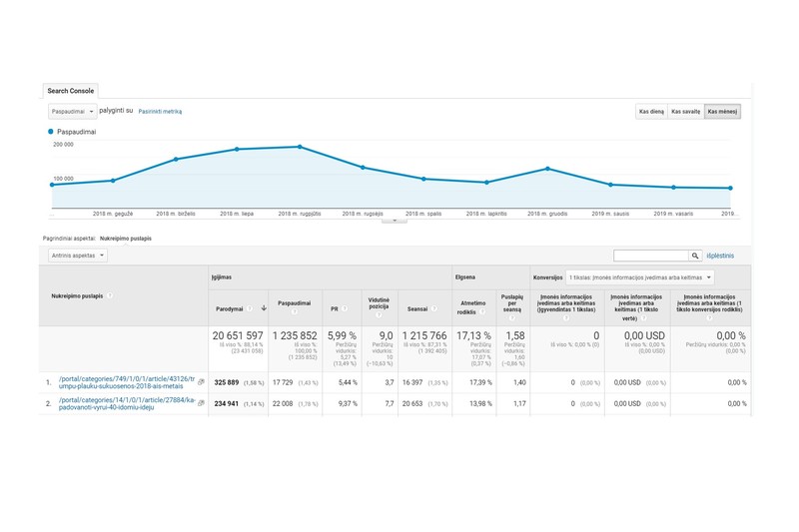Click the total Paspaudimai value 1 235 852

(295, 336)
